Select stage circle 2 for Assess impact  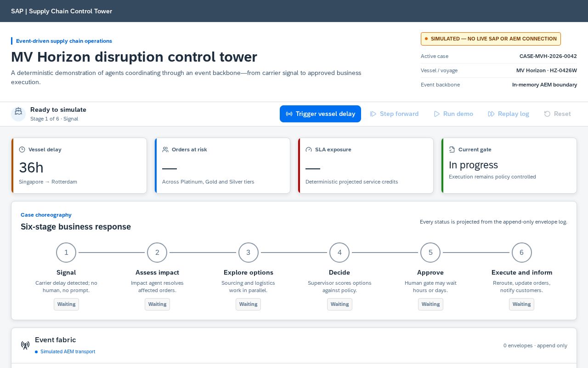pos(157,253)
